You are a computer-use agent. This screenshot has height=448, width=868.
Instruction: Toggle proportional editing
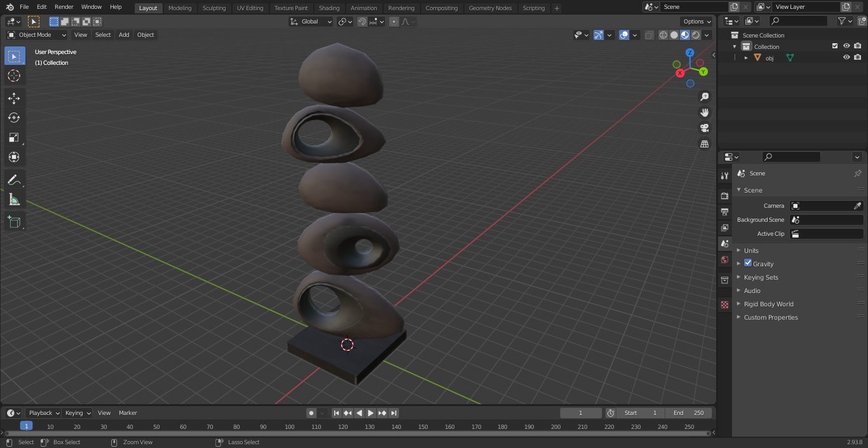point(394,22)
